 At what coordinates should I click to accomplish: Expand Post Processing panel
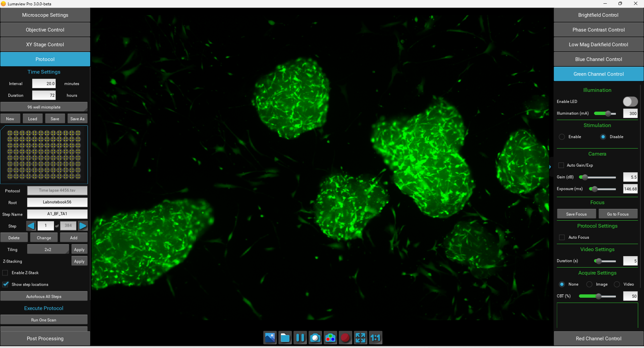45,339
